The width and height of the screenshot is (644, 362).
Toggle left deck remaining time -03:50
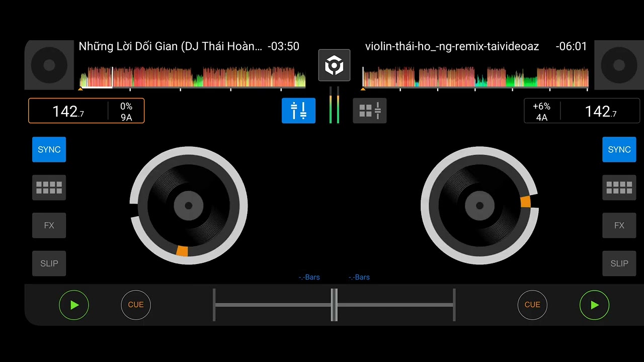283,47
